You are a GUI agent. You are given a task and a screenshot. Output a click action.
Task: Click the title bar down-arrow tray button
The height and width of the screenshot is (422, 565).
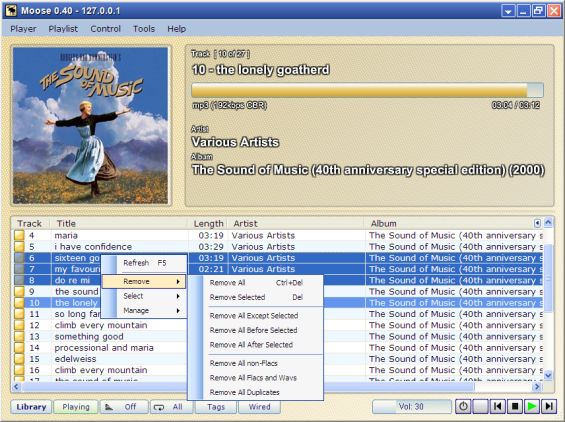click(508, 11)
